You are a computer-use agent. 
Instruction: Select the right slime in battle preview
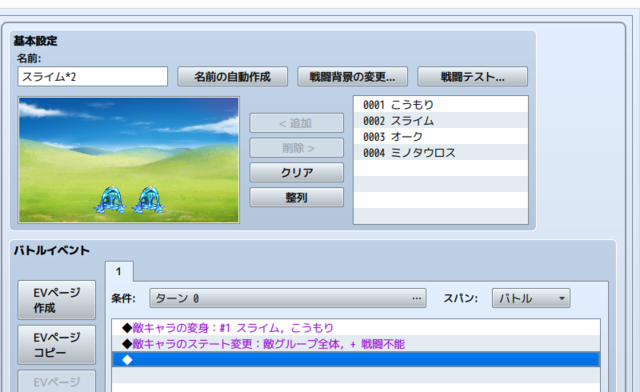pyautogui.click(x=148, y=200)
